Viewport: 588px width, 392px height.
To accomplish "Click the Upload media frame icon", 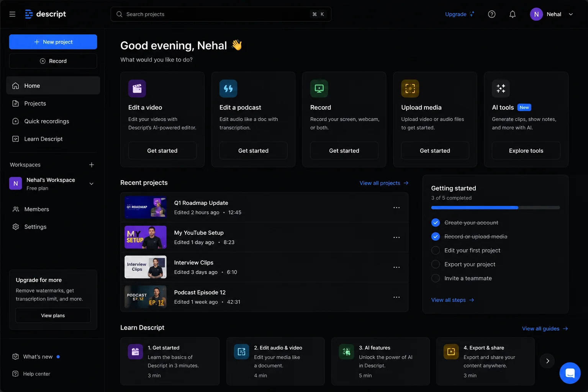I will (410, 88).
